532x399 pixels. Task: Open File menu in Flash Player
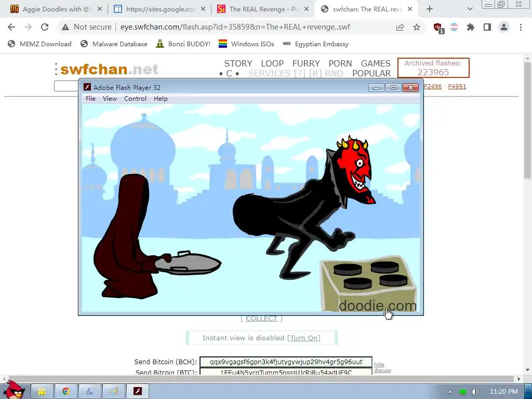point(90,98)
